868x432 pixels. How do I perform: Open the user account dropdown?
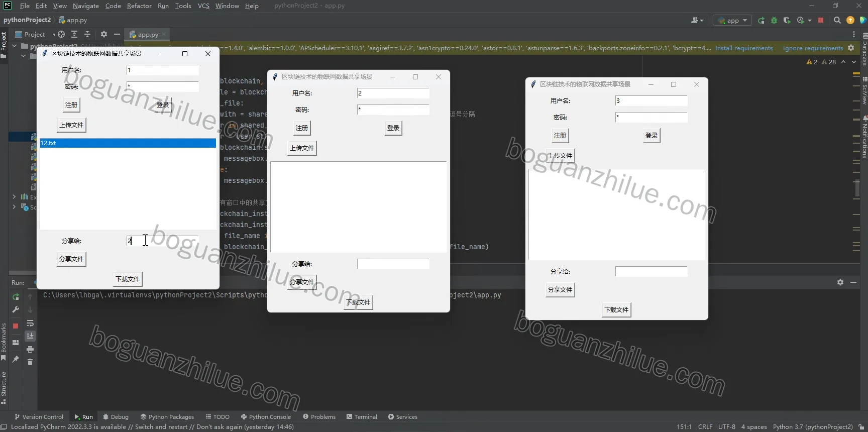pos(697,21)
